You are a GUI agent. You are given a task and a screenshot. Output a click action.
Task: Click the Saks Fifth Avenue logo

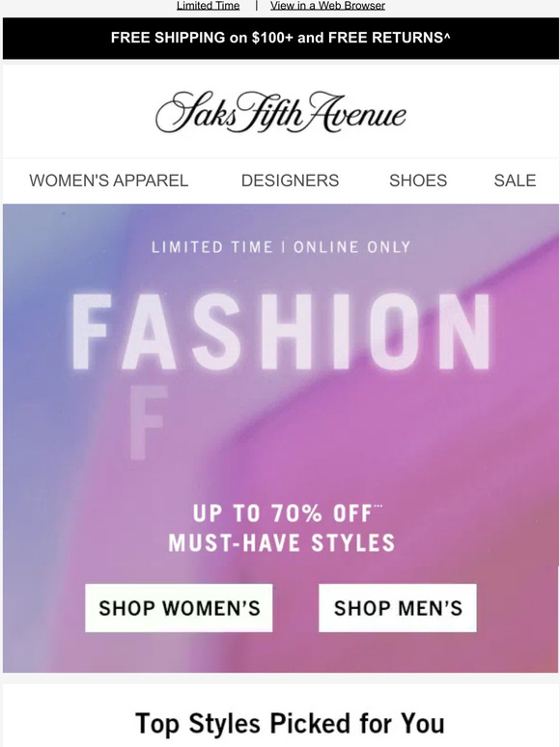281,113
